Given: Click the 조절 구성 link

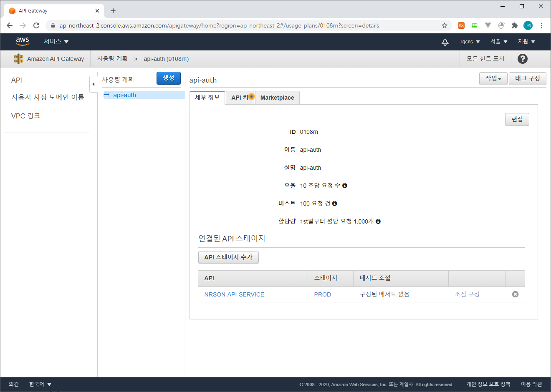Looking at the screenshot, I should [x=467, y=294].
